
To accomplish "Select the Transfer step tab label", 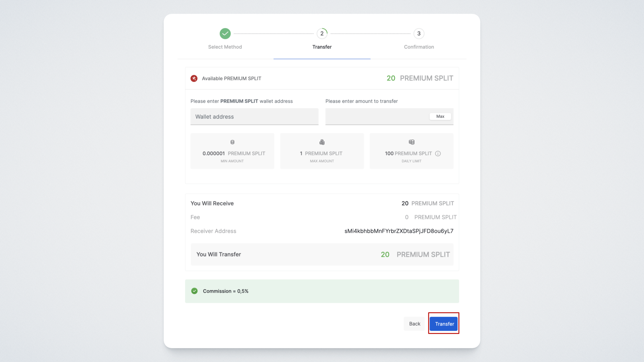I will coord(322,47).
